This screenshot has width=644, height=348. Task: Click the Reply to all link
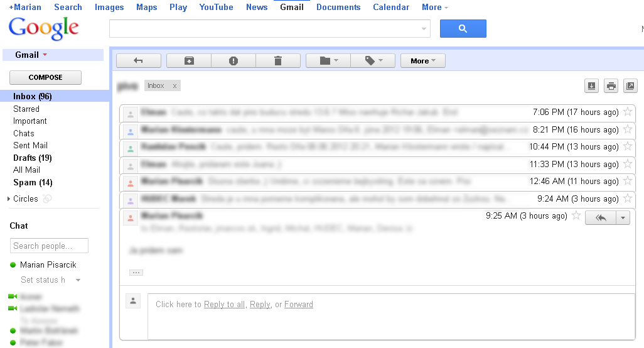(x=224, y=305)
